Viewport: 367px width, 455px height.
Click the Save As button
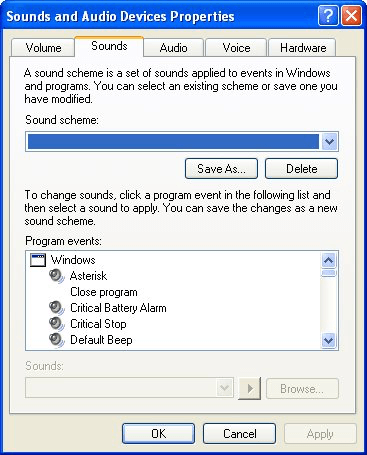(221, 169)
